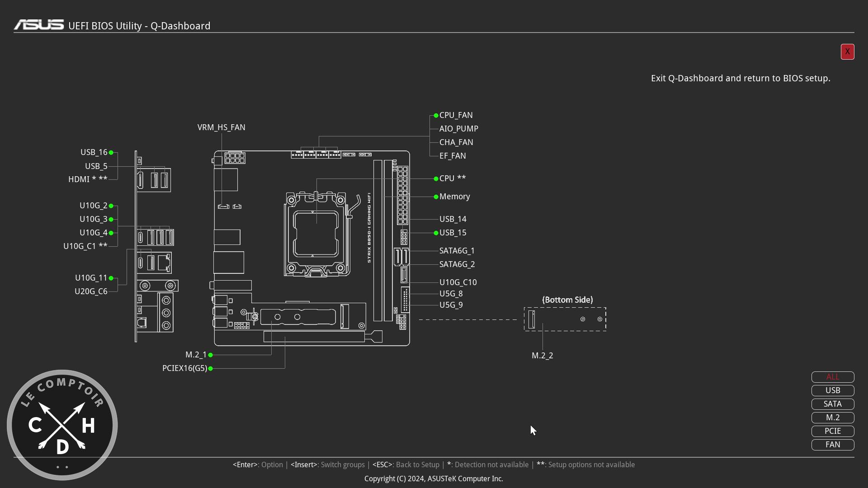Click the M.2_2 bottom side slot graphic
This screenshot has width=868, height=488.
click(565, 319)
